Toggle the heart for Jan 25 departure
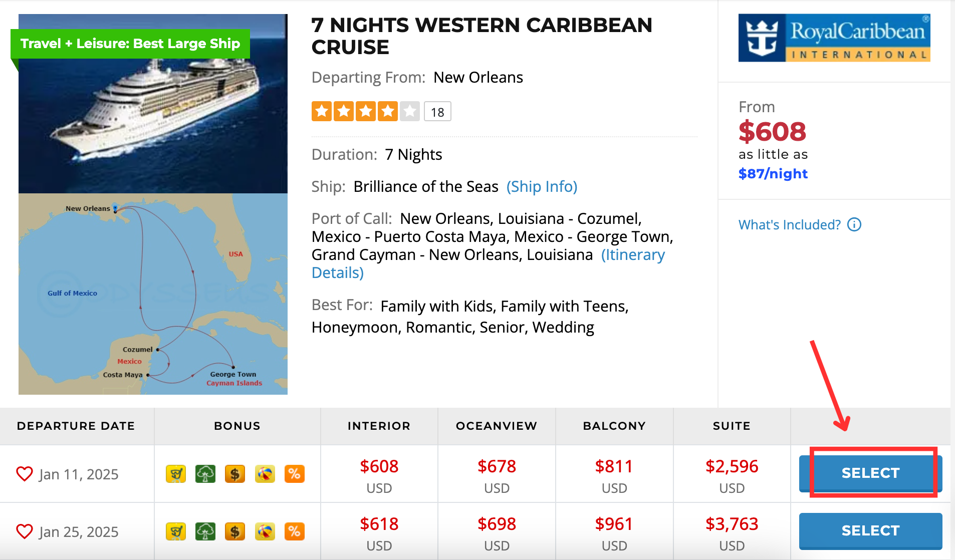955x560 pixels. click(24, 531)
